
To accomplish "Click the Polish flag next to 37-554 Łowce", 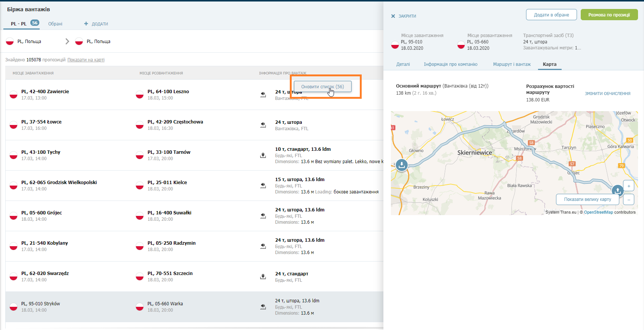I will [x=13, y=125].
